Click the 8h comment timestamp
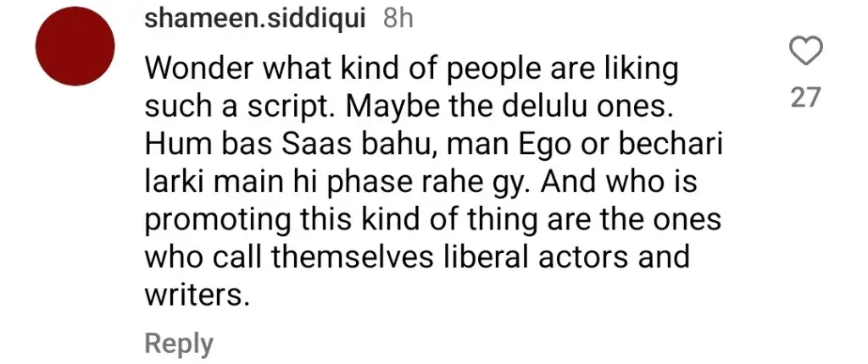Viewport: 868px width, 364px height. point(398,19)
